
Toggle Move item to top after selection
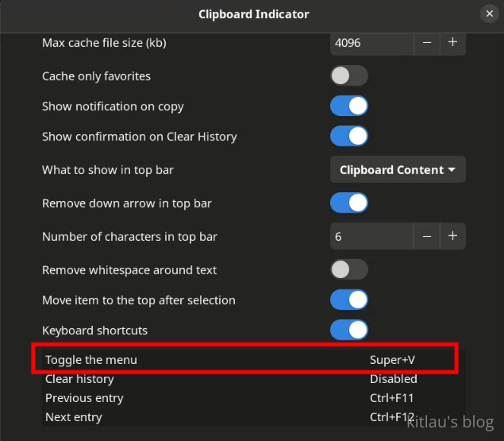349,300
